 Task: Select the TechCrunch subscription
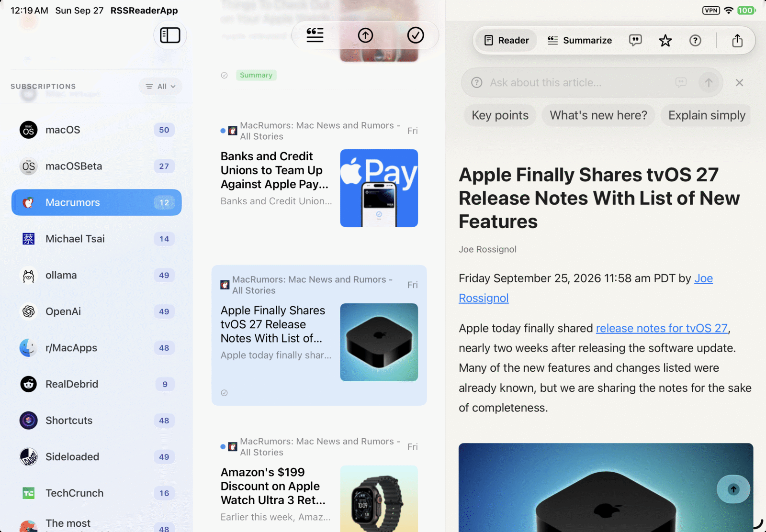point(97,493)
